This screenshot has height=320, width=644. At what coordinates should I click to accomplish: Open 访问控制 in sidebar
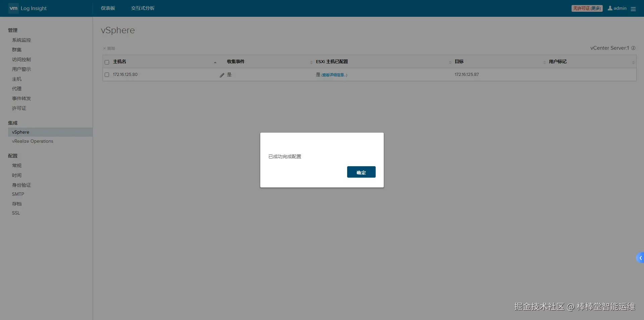21,59
